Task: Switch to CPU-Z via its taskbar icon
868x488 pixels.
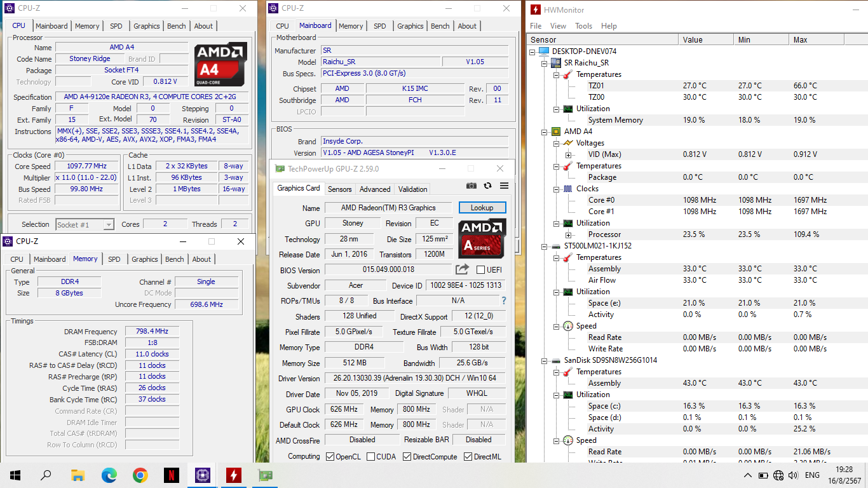Action: click(x=203, y=475)
